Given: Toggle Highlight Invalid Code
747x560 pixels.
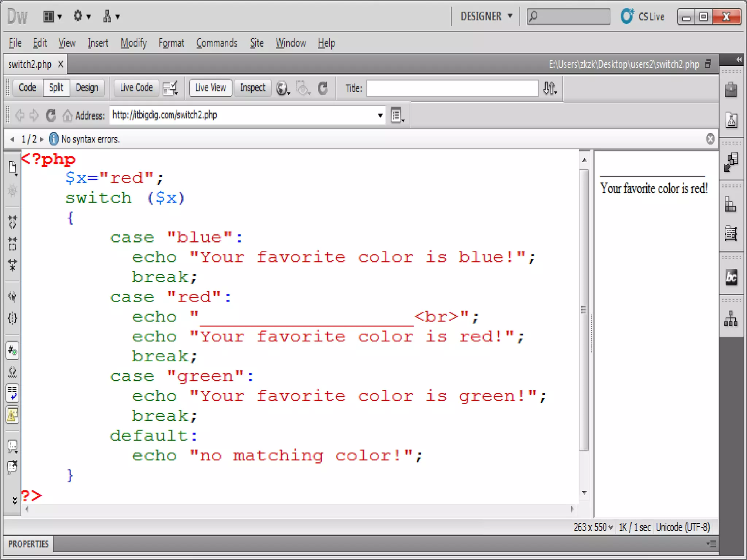Looking at the screenshot, I should point(12,372).
